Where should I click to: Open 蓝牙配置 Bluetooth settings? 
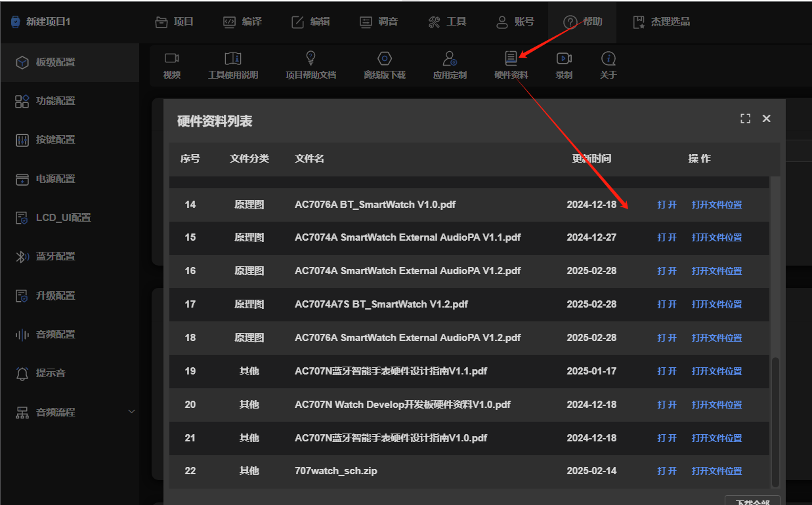point(70,256)
